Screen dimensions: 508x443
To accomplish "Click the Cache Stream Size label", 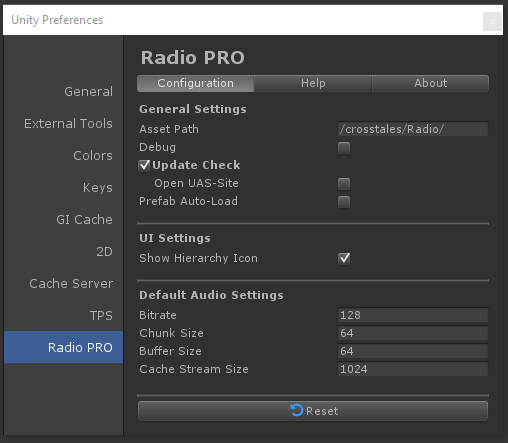I will pos(194,369).
